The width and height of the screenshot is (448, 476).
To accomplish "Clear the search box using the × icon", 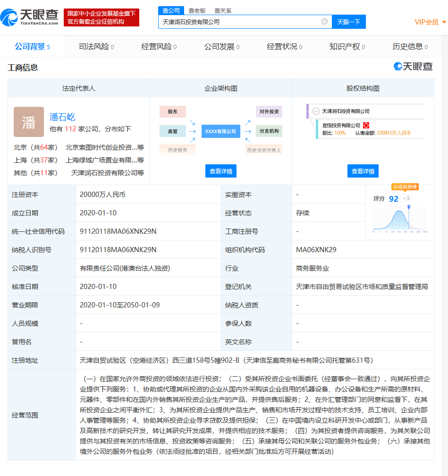I will click(x=324, y=21).
